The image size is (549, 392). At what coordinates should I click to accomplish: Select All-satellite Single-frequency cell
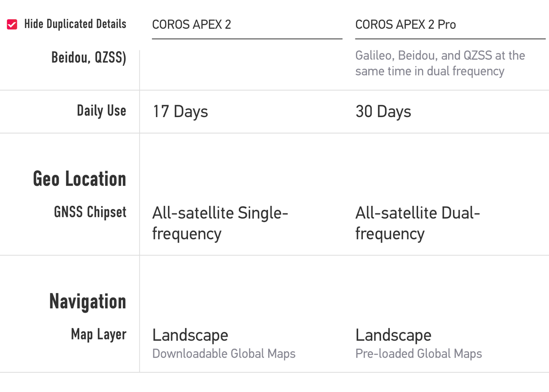pyautogui.click(x=220, y=223)
